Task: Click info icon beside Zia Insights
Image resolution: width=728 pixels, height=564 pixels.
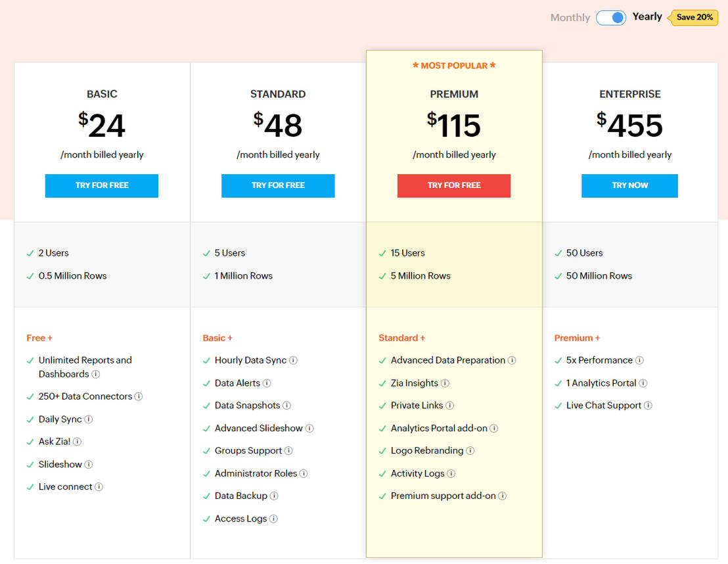Action: [x=445, y=383]
